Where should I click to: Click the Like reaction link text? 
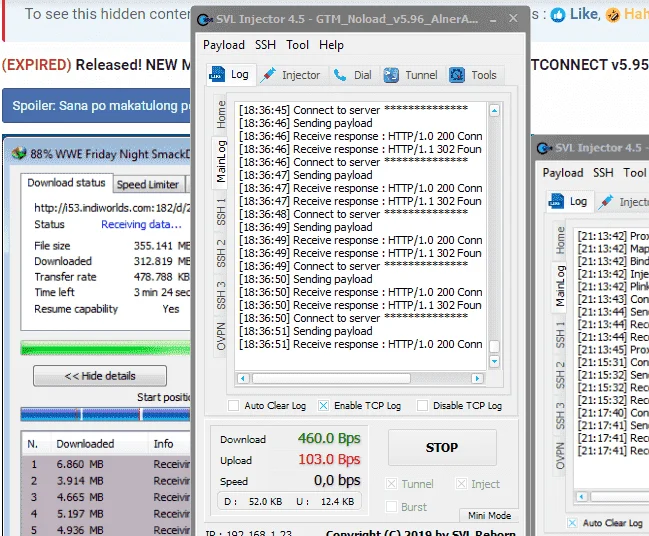pos(584,14)
